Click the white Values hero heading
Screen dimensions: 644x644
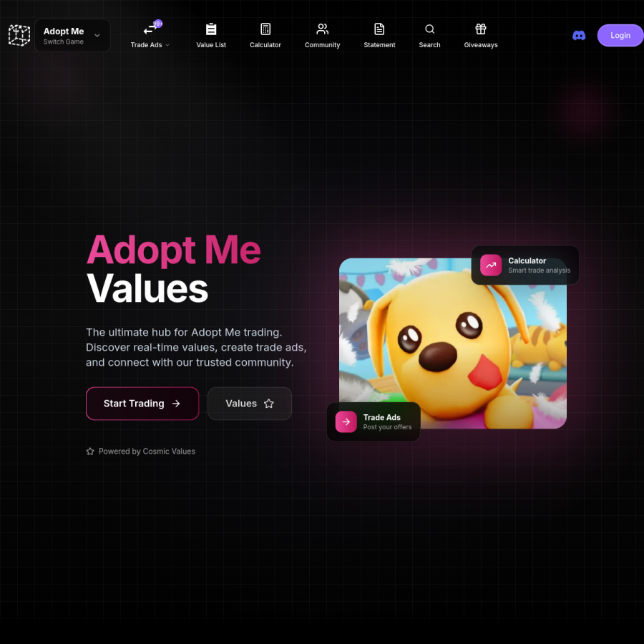coord(147,289)
